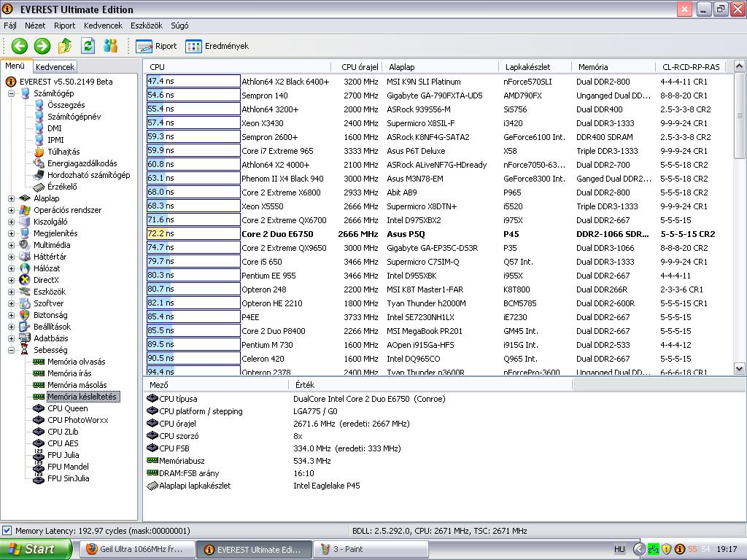This screenshot has width=747, height=560.
Task: Click the green Back arrow toolbar icon
Action: 20,46
